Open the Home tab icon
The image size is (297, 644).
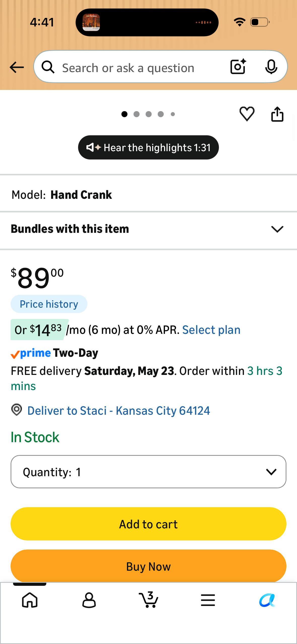click(30, 600)
